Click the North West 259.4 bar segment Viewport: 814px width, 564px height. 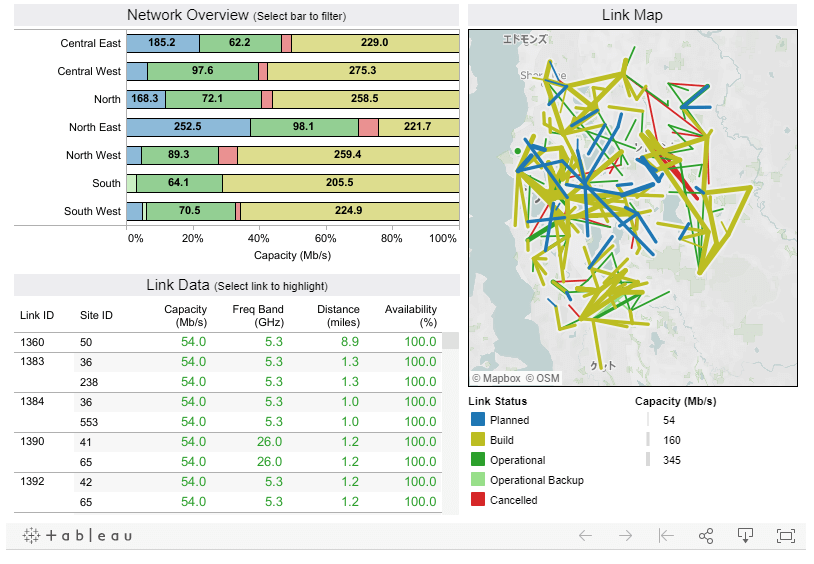[x=348, y=155]
